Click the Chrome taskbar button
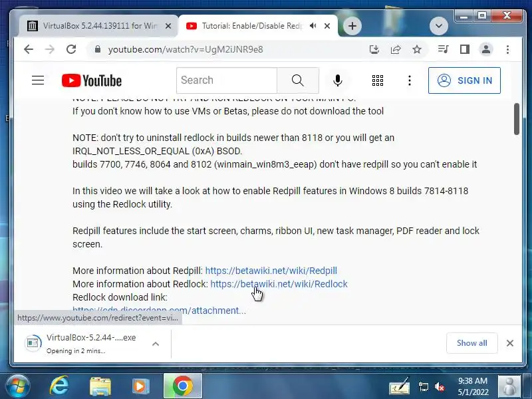The height and width of the screenshot is (399, 532). 182,386
